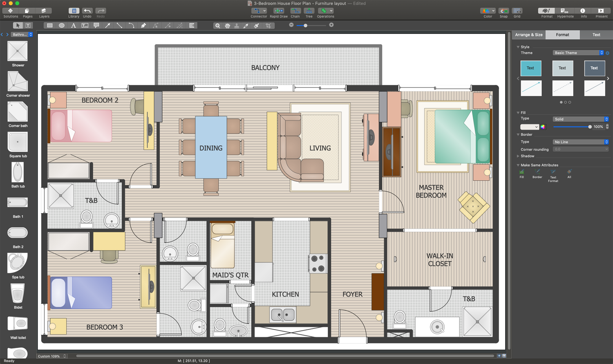The image size is (613, 364).
Task: Select the Shower shape in the stencil sidebar
Action: 18,51
